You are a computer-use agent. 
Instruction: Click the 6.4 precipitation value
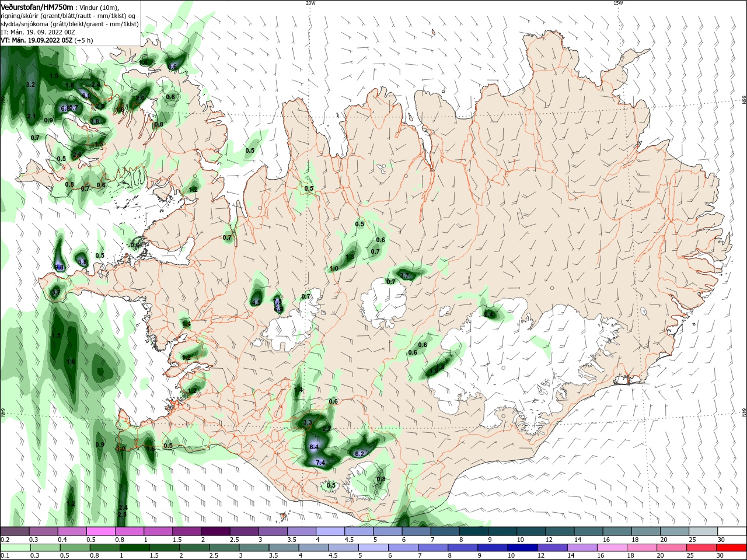[x=314, y=447]
